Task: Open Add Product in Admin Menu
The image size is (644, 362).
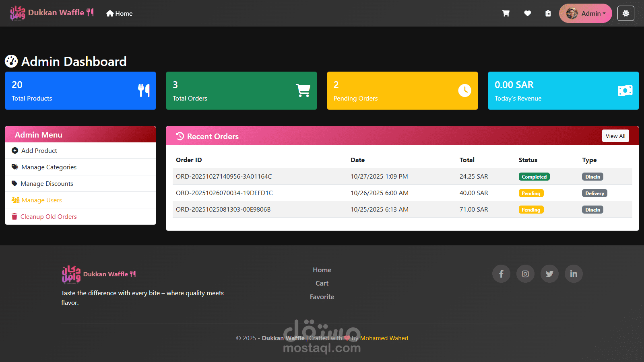Action: point(80,150)
